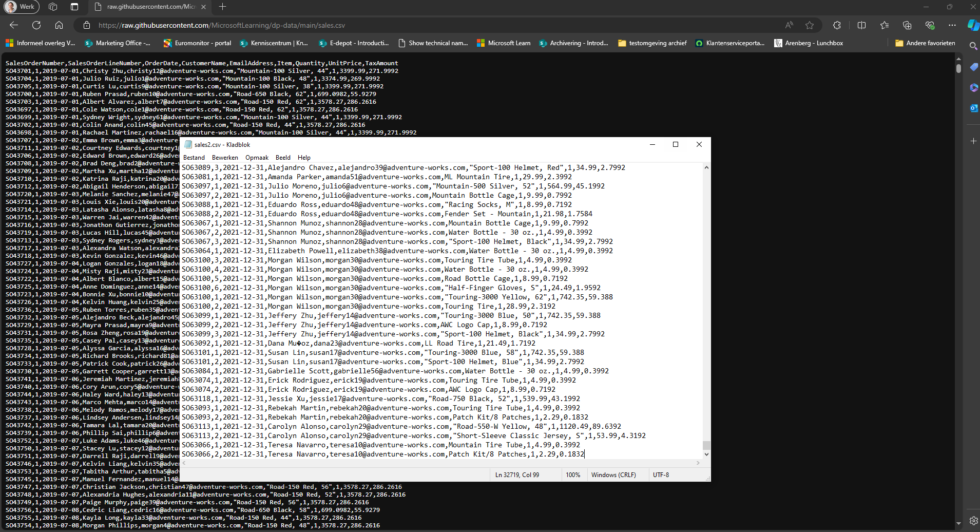This screenshot has width=980, height=532.
Task: Click the Kladblok vertical scrollbar thumb
Action: coord(706,445)
